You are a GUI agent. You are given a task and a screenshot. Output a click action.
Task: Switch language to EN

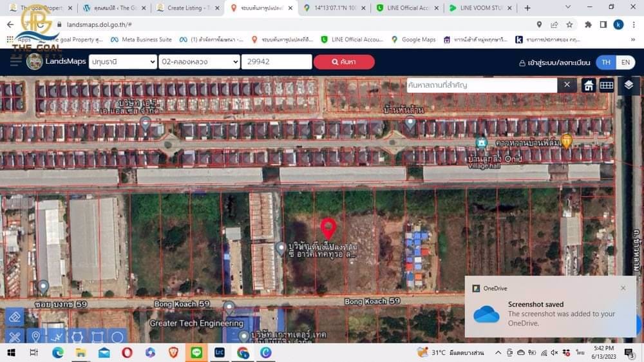coord(625,62)
